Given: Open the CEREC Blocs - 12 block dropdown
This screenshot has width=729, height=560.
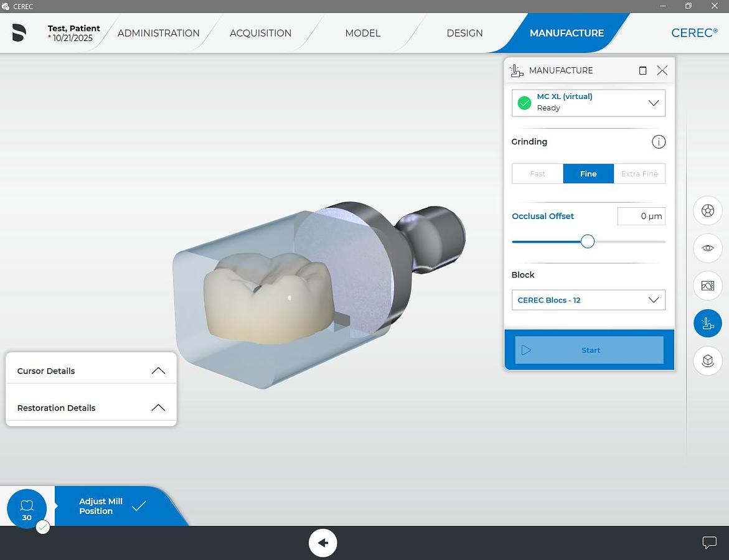Looking at the screenshot, I should coord(588,300).
